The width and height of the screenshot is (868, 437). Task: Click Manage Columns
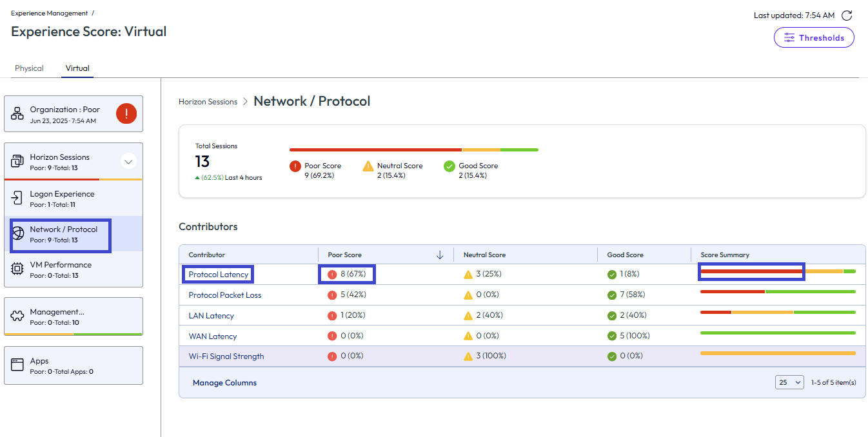(x=224, y=383)
